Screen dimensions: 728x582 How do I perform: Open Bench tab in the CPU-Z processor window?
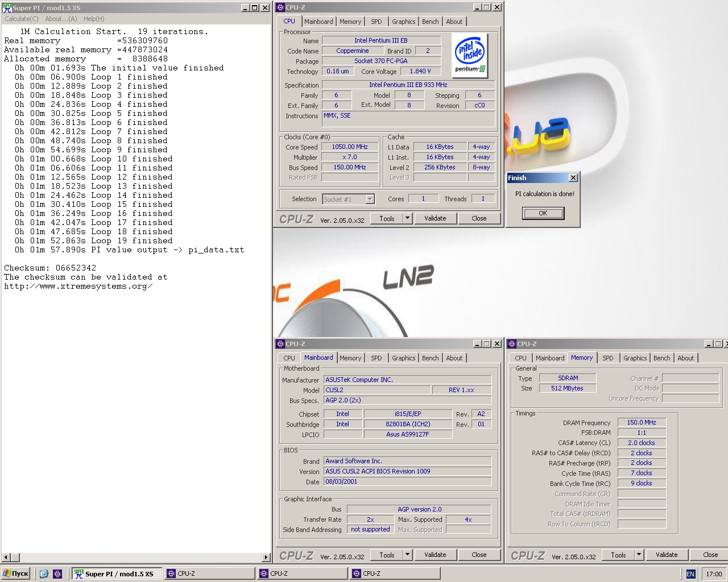(431, 22)
